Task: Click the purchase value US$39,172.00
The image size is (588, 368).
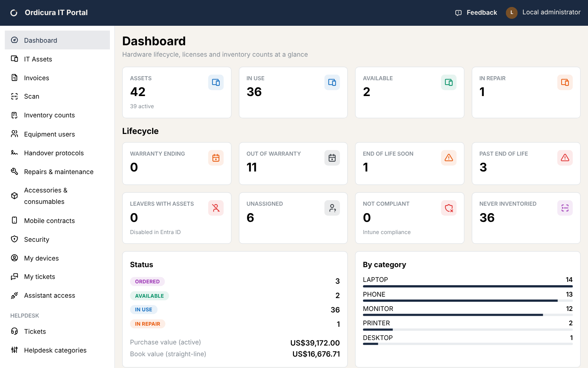Action: coord(315,343)
